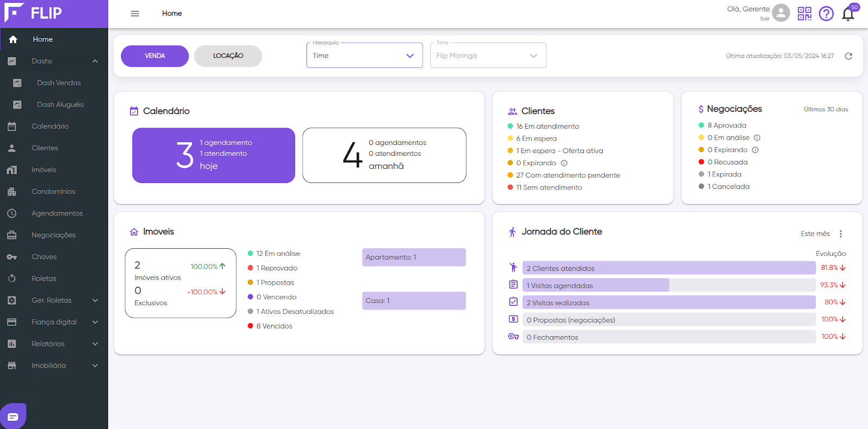This screenshot has width=868, height=429.
Task: Click the FLIP logo
Action: point(33,12)
